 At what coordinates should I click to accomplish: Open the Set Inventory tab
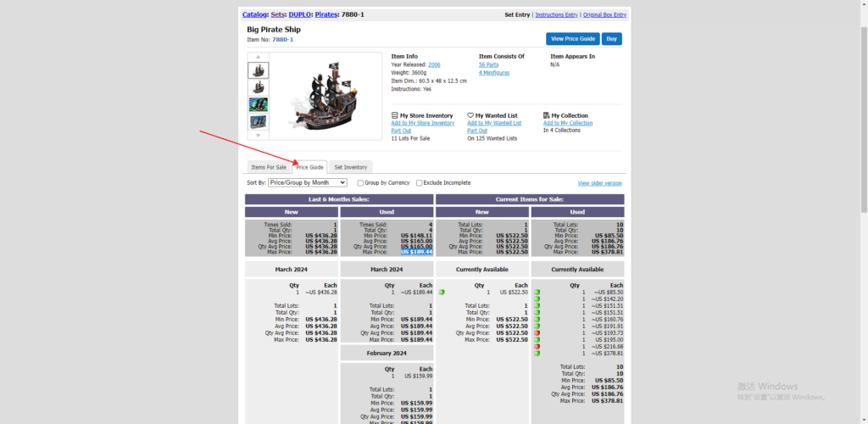point(350,167)
